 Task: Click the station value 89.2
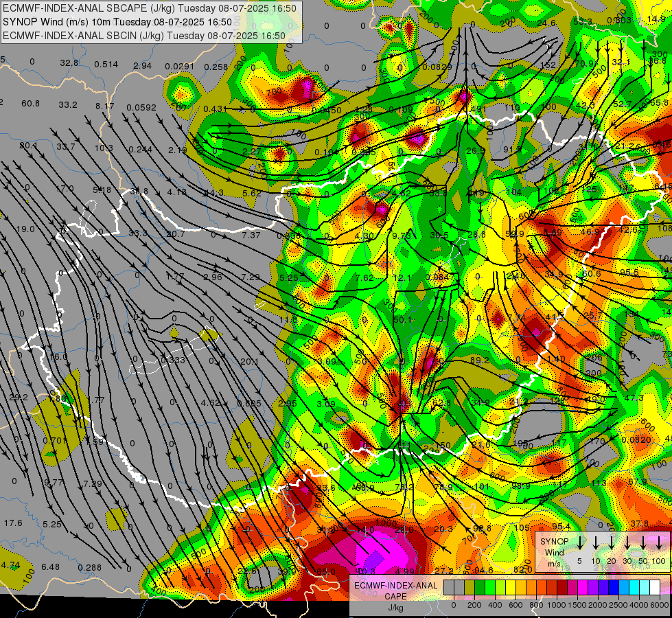(479, 360)
